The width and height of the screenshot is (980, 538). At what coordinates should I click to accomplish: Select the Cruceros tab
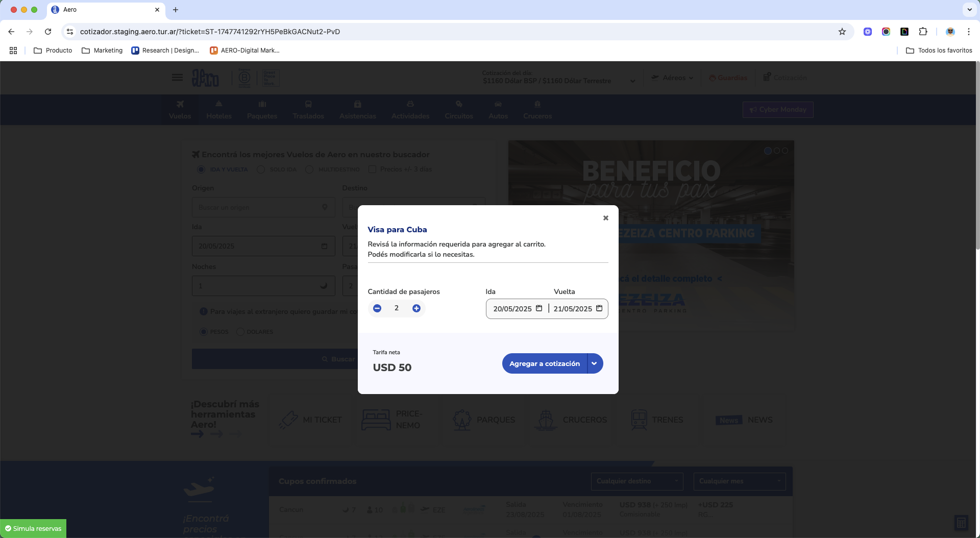coord(537,110)
